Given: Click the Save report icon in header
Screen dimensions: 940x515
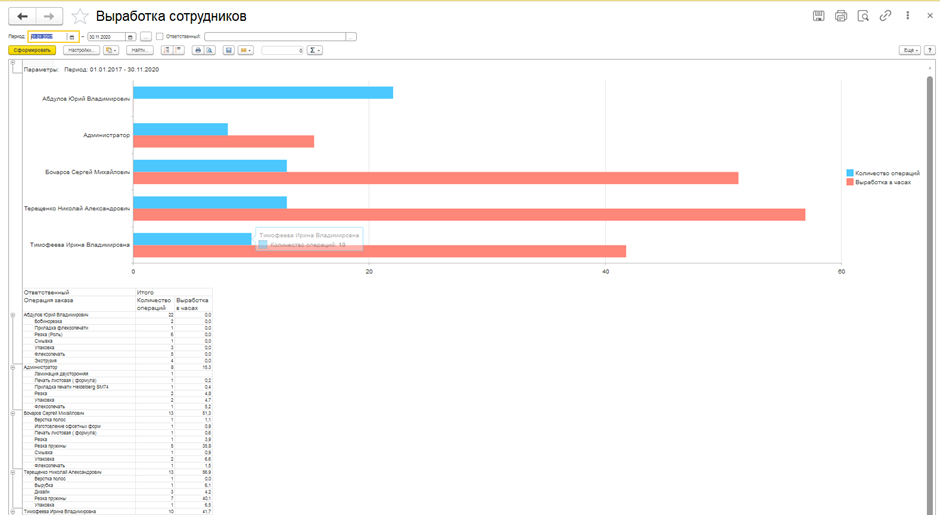Looking at the screenshot, I should 818,16.
